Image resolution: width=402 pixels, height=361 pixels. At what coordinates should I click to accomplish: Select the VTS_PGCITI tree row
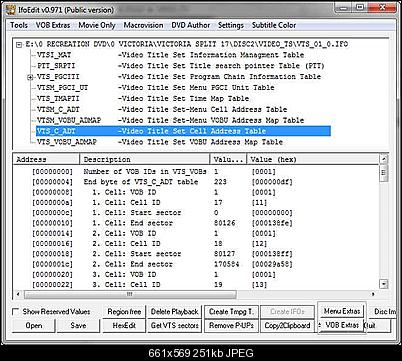(179, 77)
